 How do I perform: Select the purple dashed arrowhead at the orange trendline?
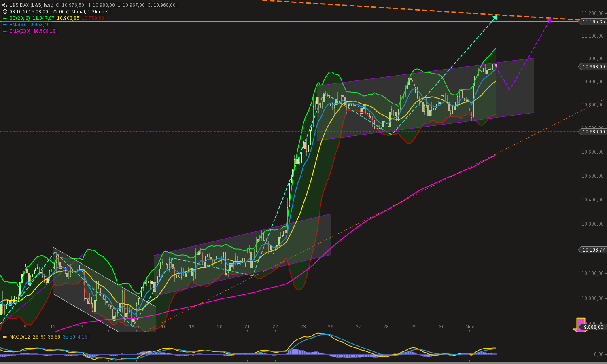click(549, 20)
